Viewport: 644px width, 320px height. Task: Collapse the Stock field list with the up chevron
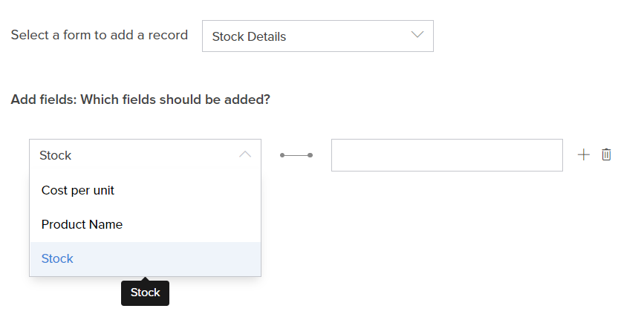coord(245,154)
